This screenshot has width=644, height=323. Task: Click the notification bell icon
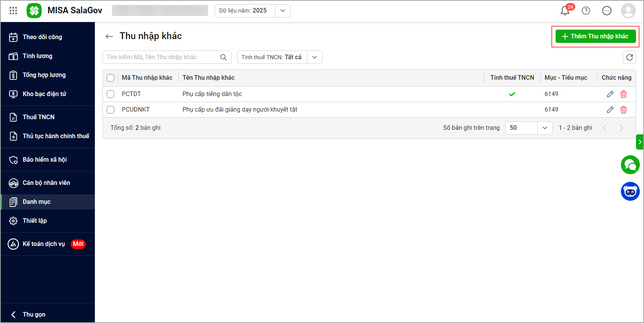(x=565, y=11)
